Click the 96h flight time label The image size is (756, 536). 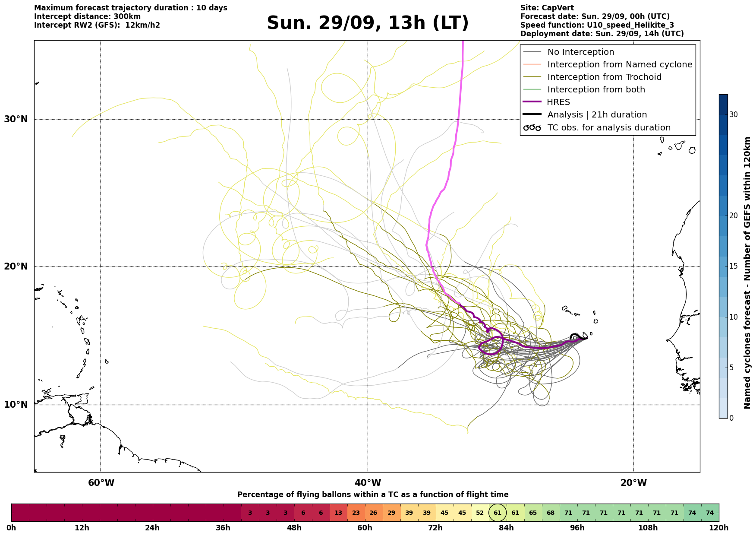(x=577, y=528)
